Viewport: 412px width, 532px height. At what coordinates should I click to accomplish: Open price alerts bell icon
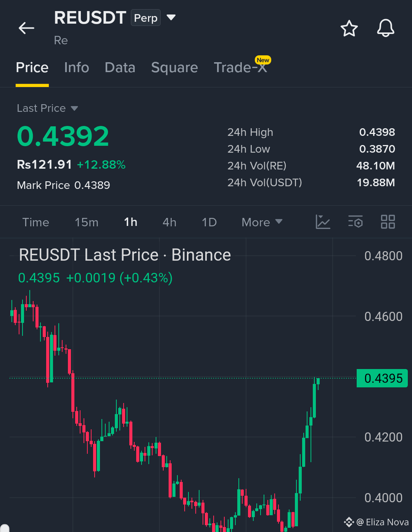tap(386, 28)
